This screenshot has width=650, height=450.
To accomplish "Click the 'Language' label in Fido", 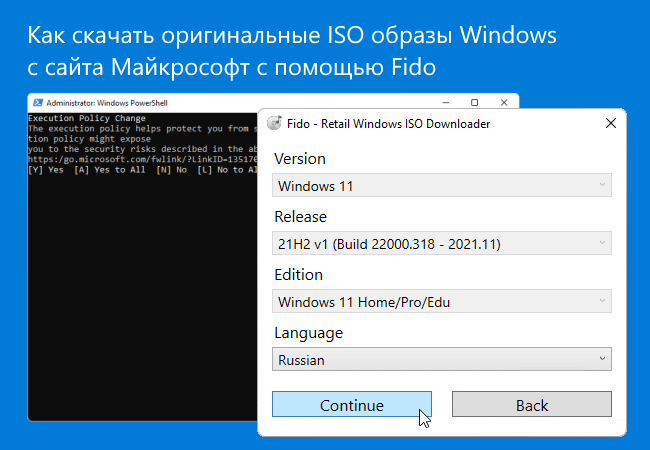I will pyautogui.click(x=308, y=334).
